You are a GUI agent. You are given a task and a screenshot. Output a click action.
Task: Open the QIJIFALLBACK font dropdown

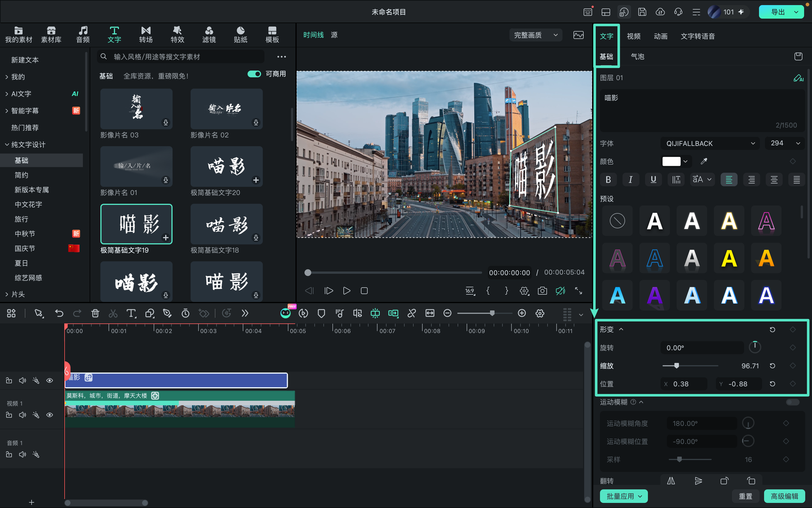[x=710, y=143]
